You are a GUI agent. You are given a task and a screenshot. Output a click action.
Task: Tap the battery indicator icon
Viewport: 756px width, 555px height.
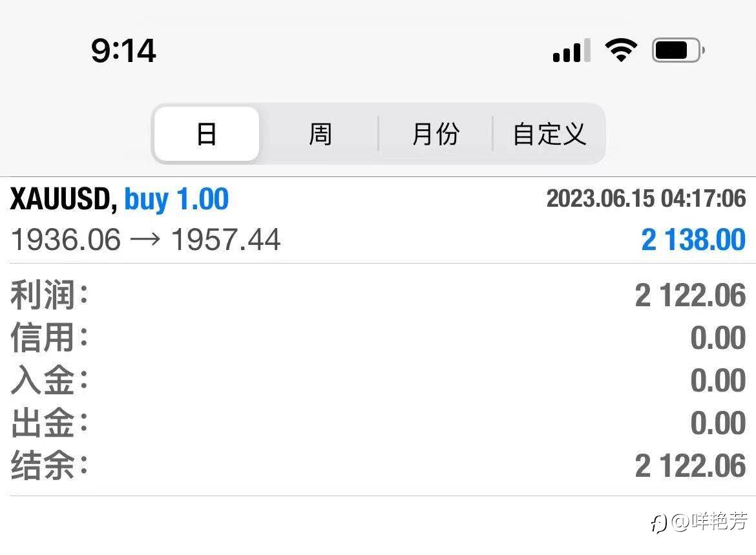point(678,50)
